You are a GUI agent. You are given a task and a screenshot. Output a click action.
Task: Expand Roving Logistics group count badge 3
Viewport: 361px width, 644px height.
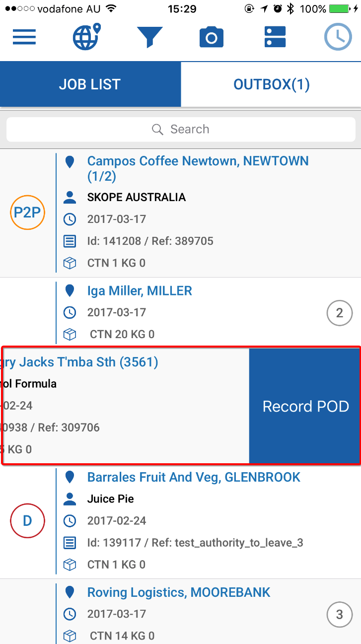tap(339, 615)
